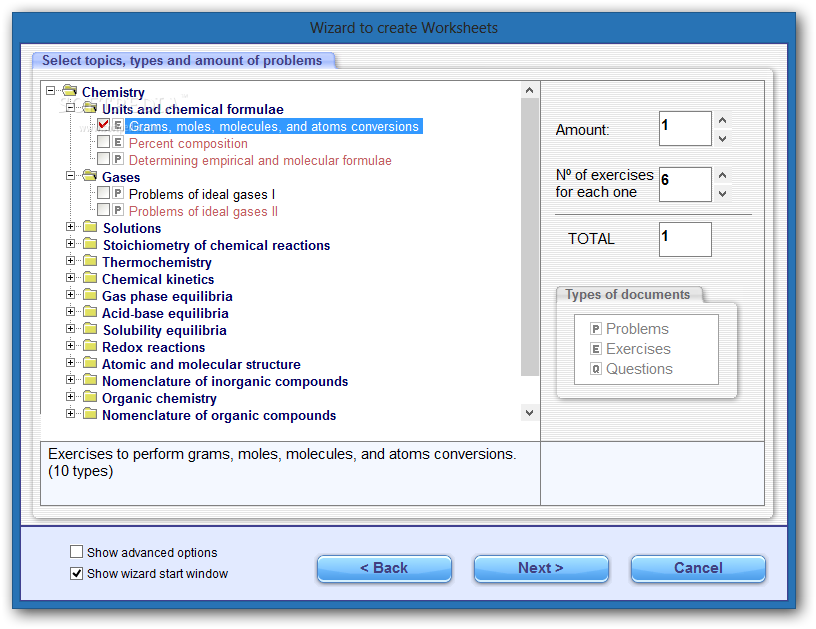Expand Stoichiometry of chemical reactions node
This screenshot has height=629, width=816.
coord(71,243)
